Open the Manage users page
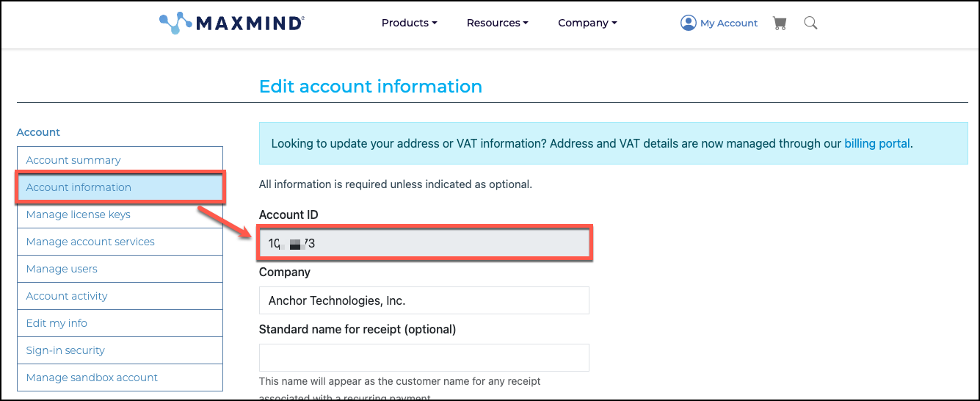The height and width of the screenshot is (401, 980). [x=62, y=269]
